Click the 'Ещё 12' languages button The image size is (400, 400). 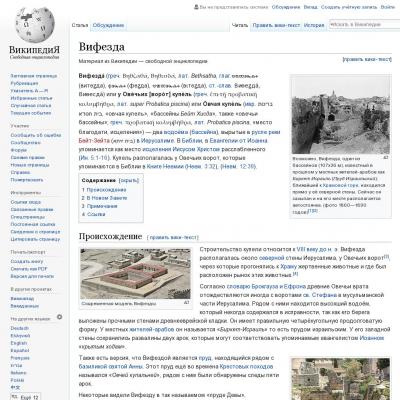tap(26, 397)
